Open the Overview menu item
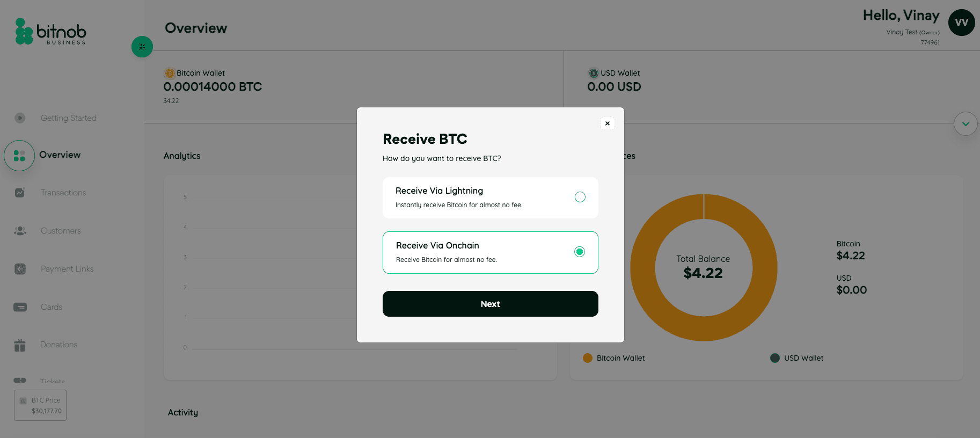This screenshot has height=438, width=980. pyautogui.click(x=60, y=155)
